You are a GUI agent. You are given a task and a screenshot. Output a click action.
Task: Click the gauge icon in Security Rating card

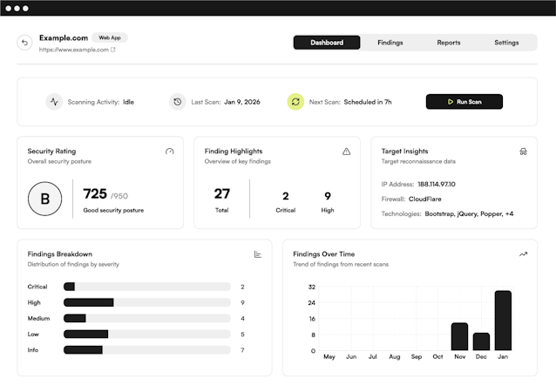click(x=169, y=152)
